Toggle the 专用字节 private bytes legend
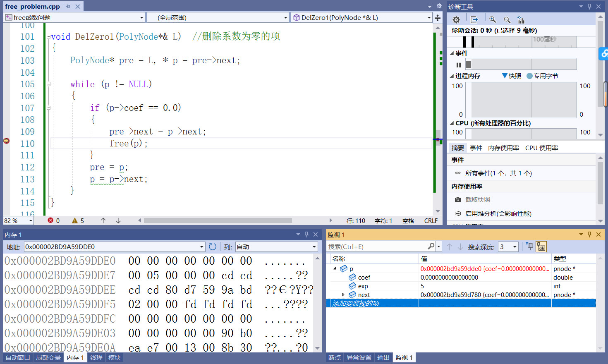Screen dimensions: 608x364 [529, 76]
